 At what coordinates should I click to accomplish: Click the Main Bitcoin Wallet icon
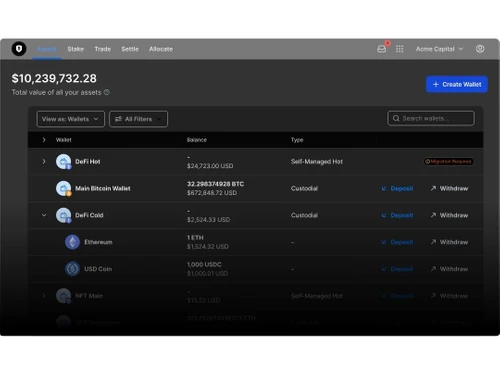[63, 188]
